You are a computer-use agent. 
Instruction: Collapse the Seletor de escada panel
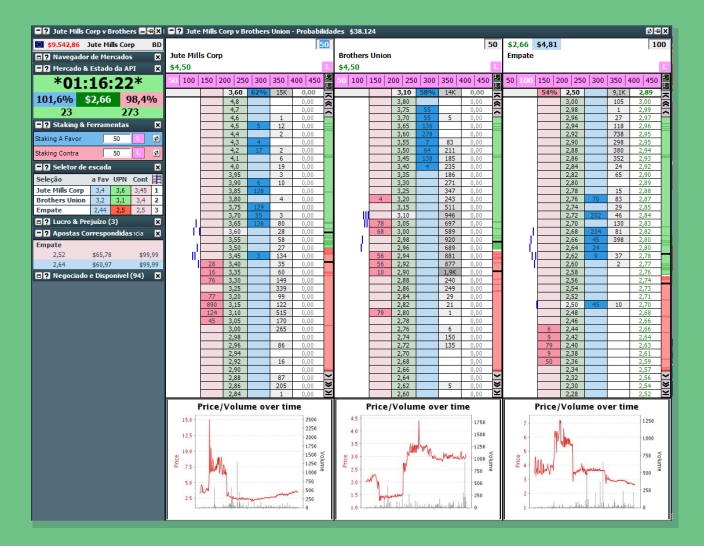[x=39, y=167]
